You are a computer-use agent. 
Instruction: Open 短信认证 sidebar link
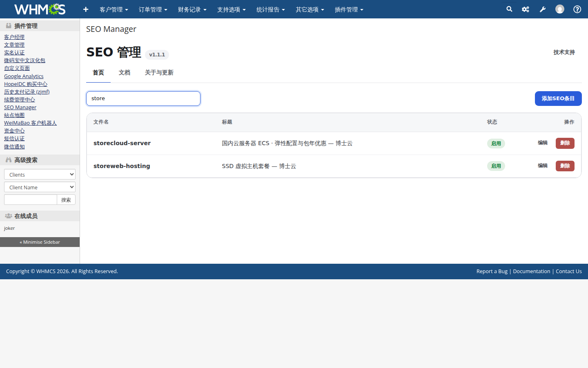click(x=14, y=138)
